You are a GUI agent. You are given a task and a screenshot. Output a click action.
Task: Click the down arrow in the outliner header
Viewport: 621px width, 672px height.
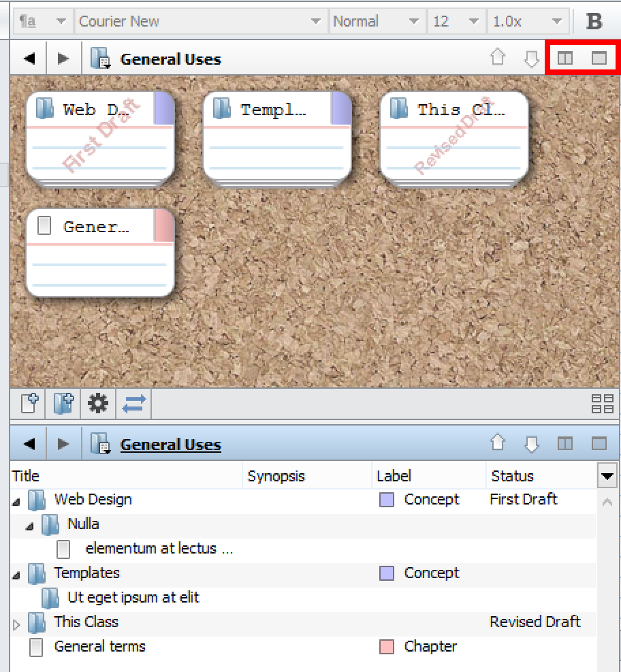point(531,445)
